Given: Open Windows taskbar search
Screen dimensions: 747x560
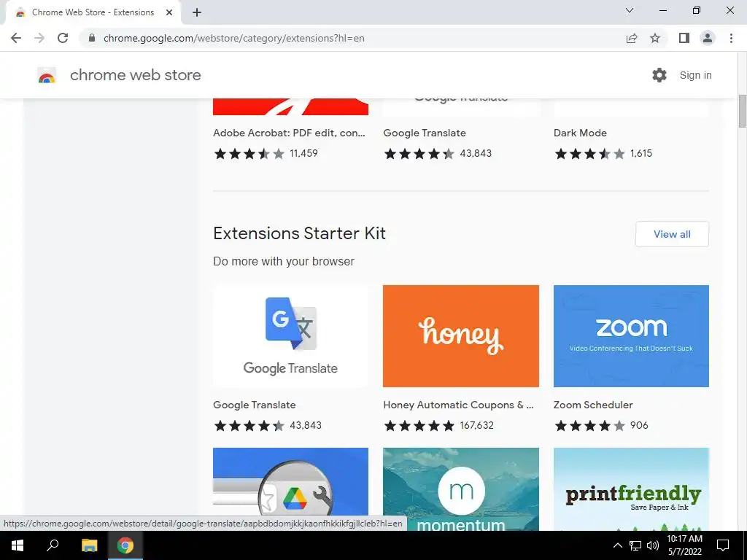Looking at the screenshot, I should click(53, 545).
